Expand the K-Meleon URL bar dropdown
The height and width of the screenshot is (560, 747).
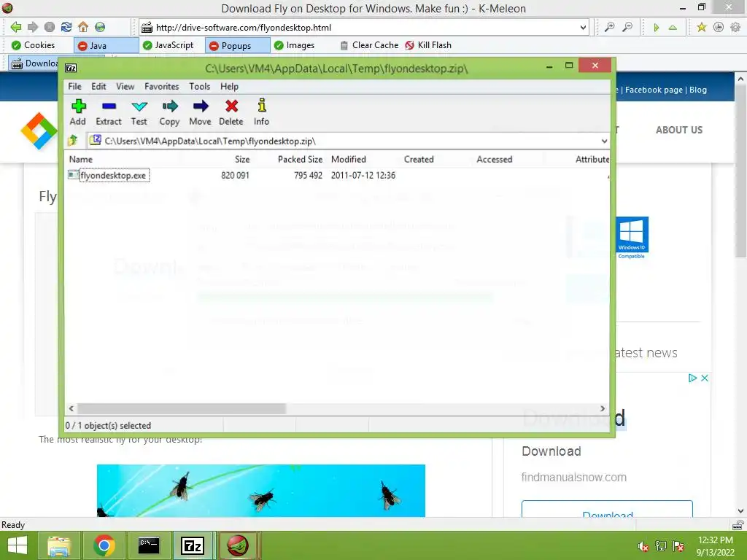583,28
